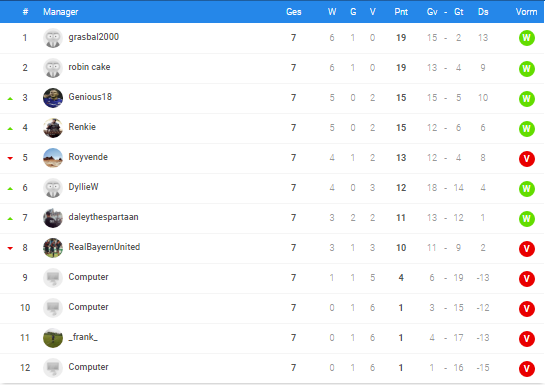Image resolution: width=545 pixels, height=385 pixels.
Task: Open robin cake manager profile link
Action: (x=89, y=67)
